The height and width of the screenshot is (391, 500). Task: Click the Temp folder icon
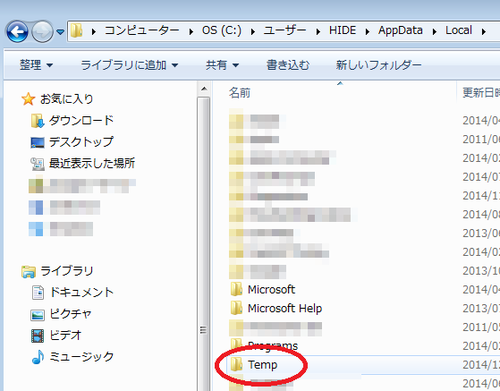[236, 364]
